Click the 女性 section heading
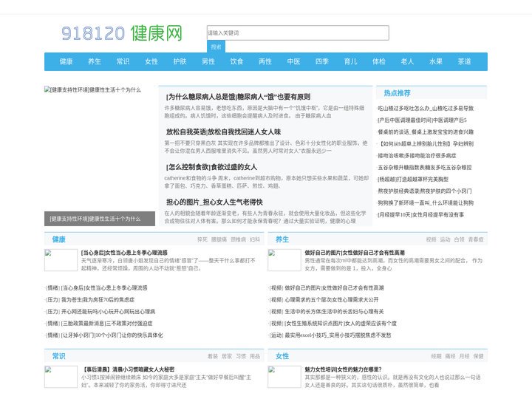Image resolution: width=532 pixels, height=399 pixels. 282,356
